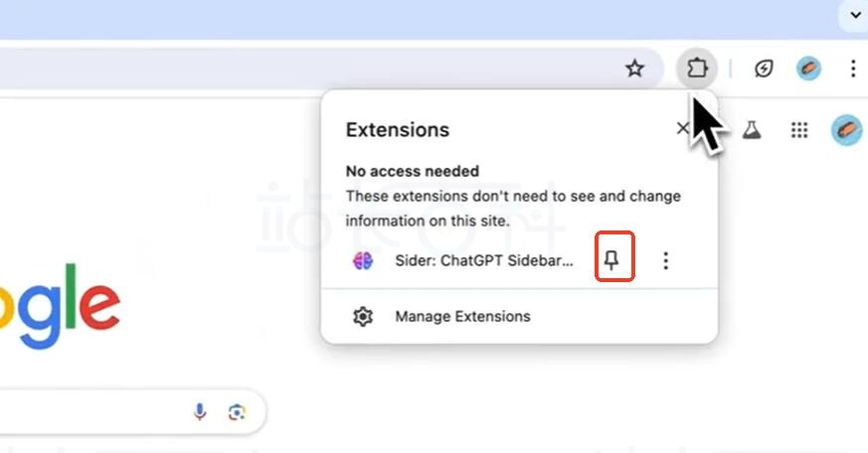Open the lightning leaf toolbar extension icon
Screen dimensions: 868x453
click(x=764, y=68)
